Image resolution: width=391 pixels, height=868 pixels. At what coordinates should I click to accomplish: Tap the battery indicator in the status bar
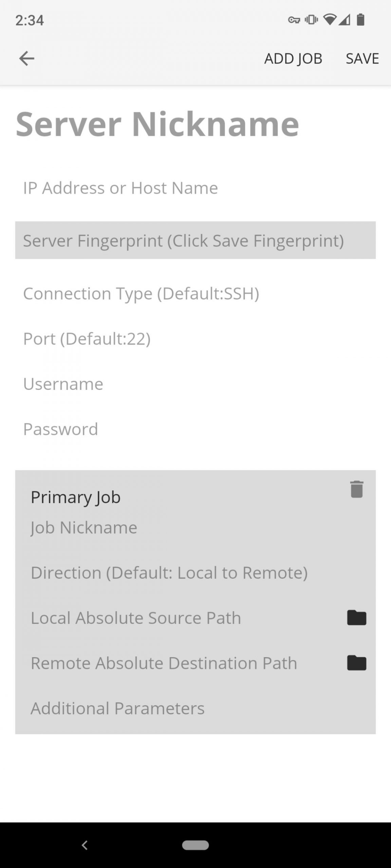[360, 19]
